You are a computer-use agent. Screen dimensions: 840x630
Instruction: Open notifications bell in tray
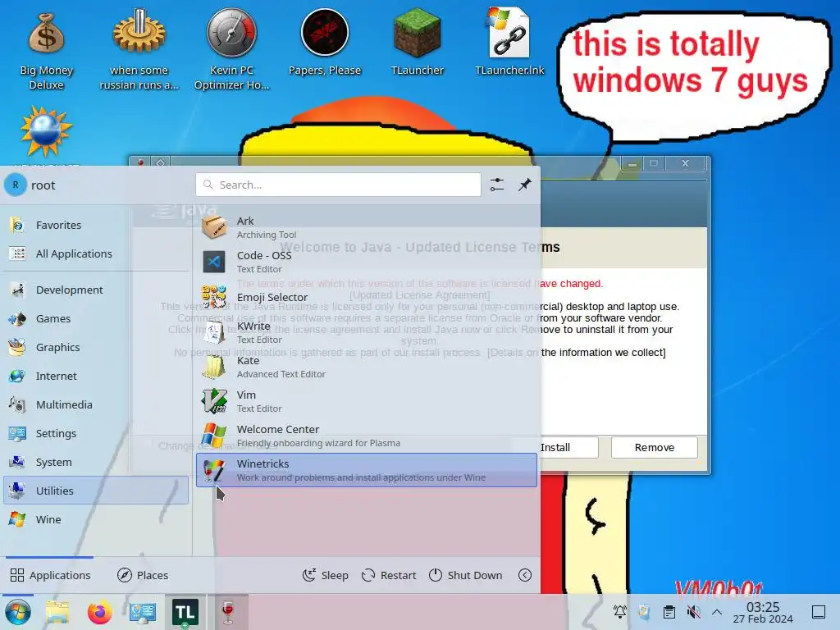point(620,612)
